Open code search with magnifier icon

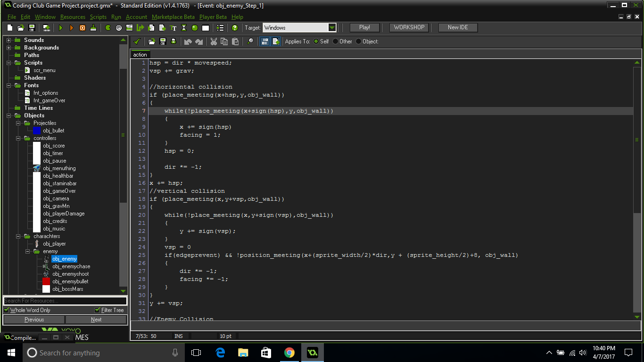click(x=250, y=41)
